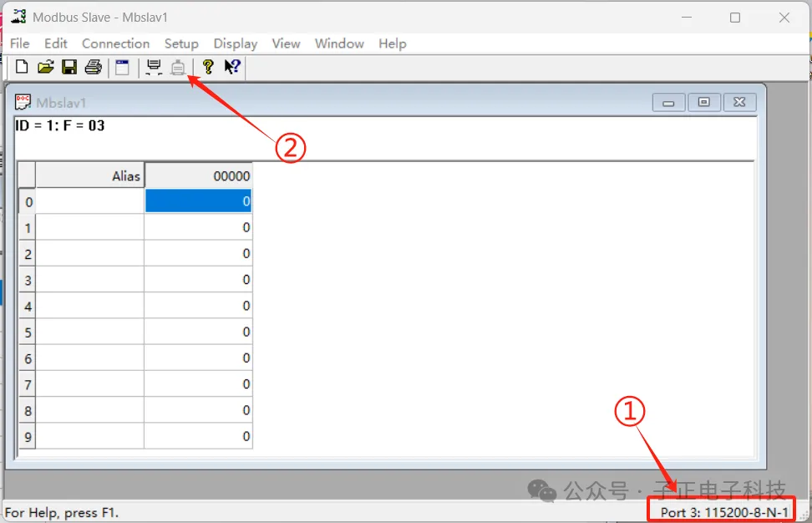The width and height of the screenshot is (812, 523).
Task: Open the Slave Definition setup icon
Action: 121,67
